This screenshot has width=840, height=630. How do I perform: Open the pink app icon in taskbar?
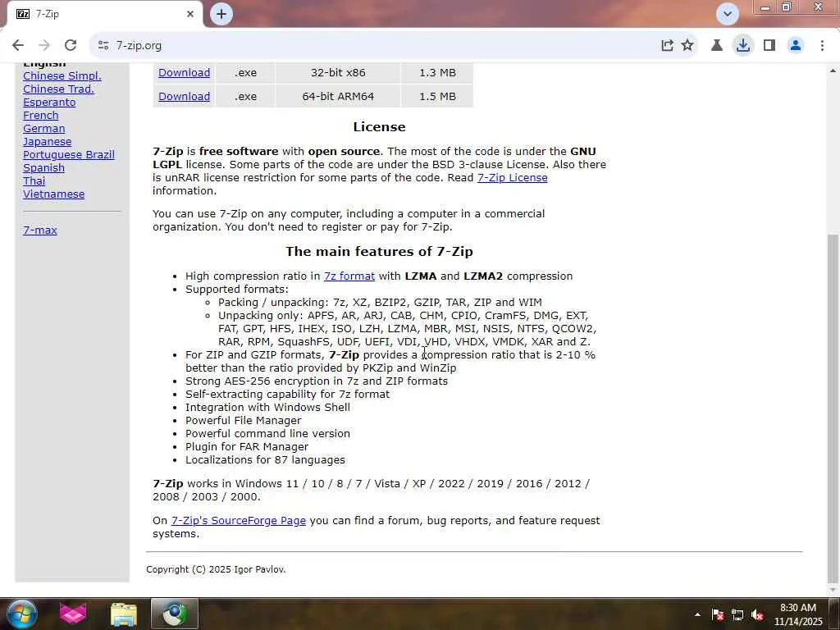[73, 614]
